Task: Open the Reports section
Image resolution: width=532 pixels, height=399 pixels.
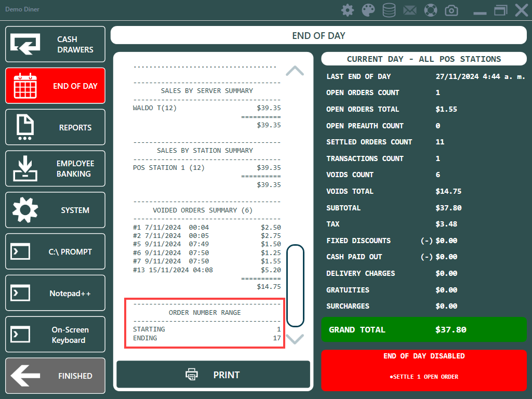Action: [55, 127]
